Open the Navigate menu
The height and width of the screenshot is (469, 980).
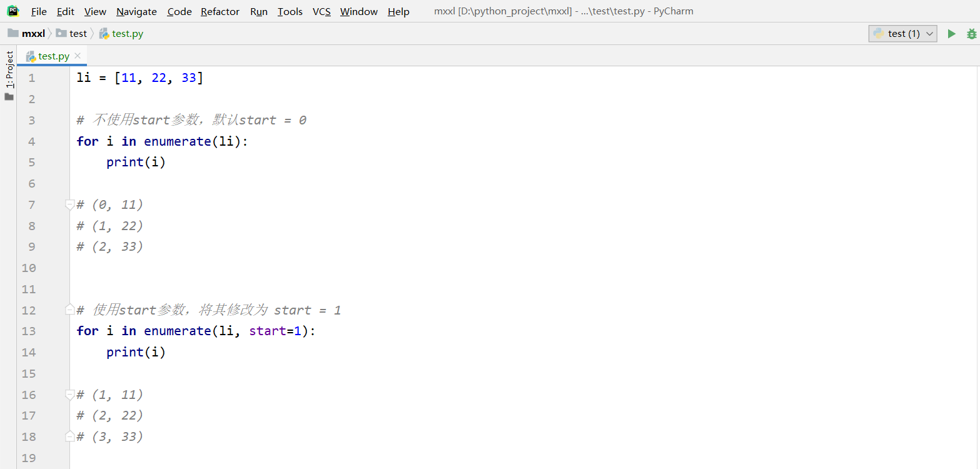point(136,11)
